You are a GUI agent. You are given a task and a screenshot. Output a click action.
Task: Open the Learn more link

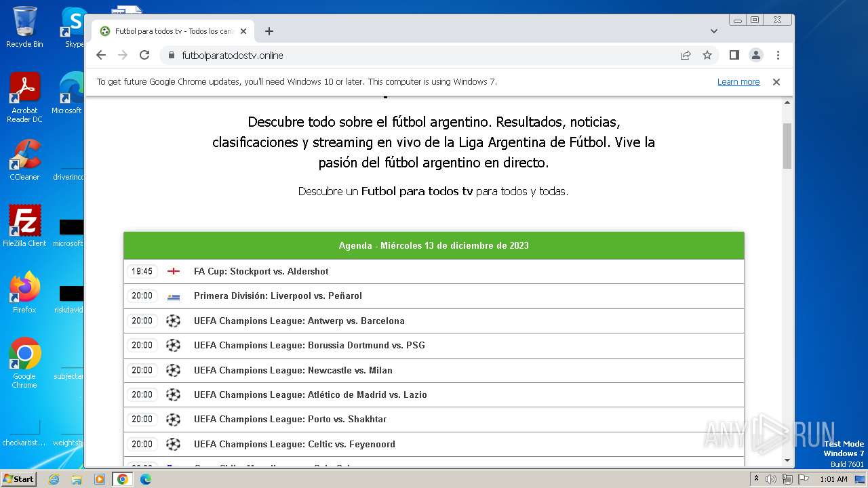click(738, 82)
